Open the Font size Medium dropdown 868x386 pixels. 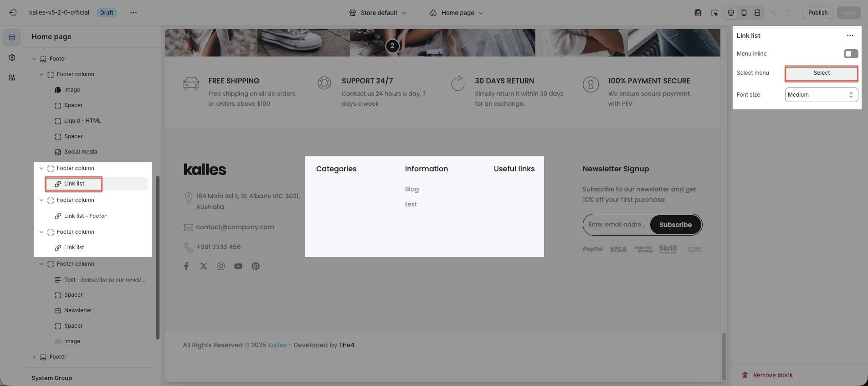tap(821, 95)
